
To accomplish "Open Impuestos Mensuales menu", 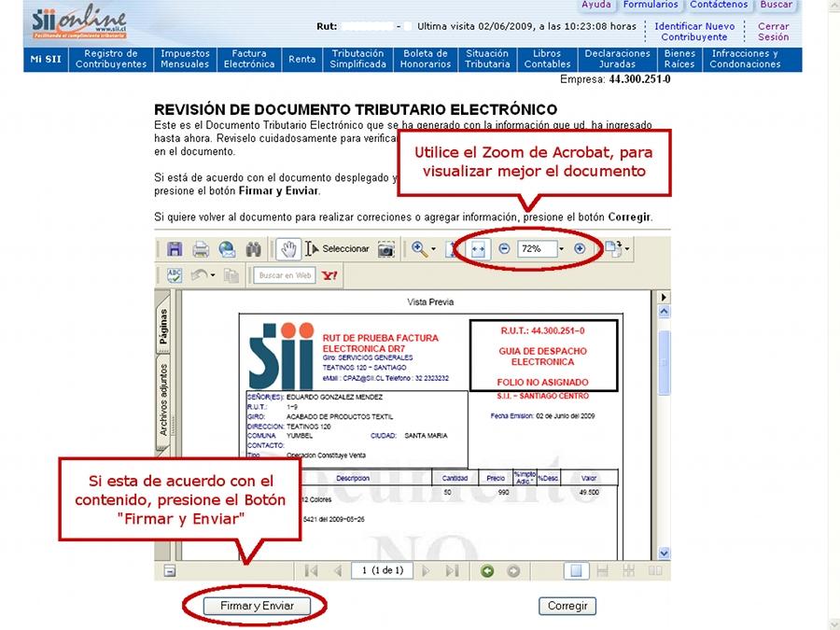I will coord(185,59).
